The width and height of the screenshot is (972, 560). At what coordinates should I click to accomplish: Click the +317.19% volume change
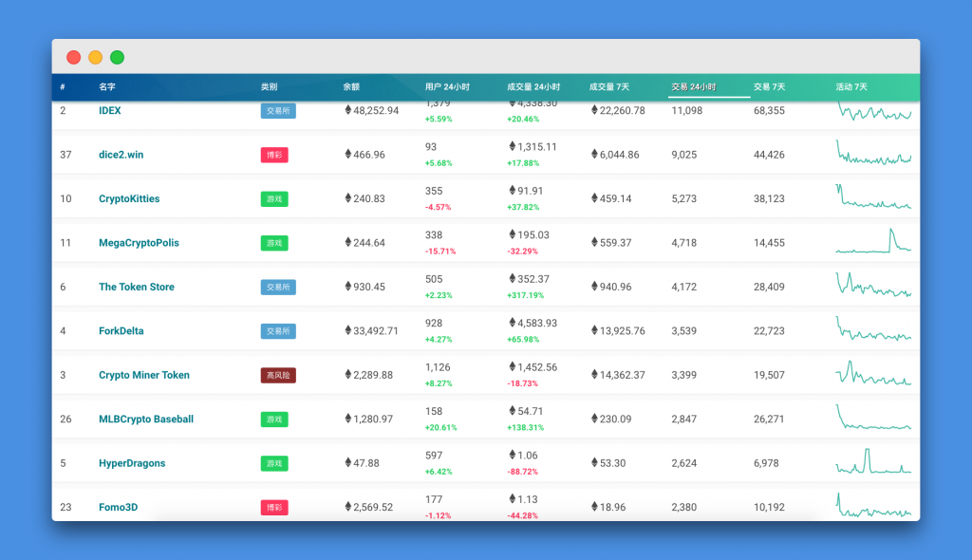[525, 295]
